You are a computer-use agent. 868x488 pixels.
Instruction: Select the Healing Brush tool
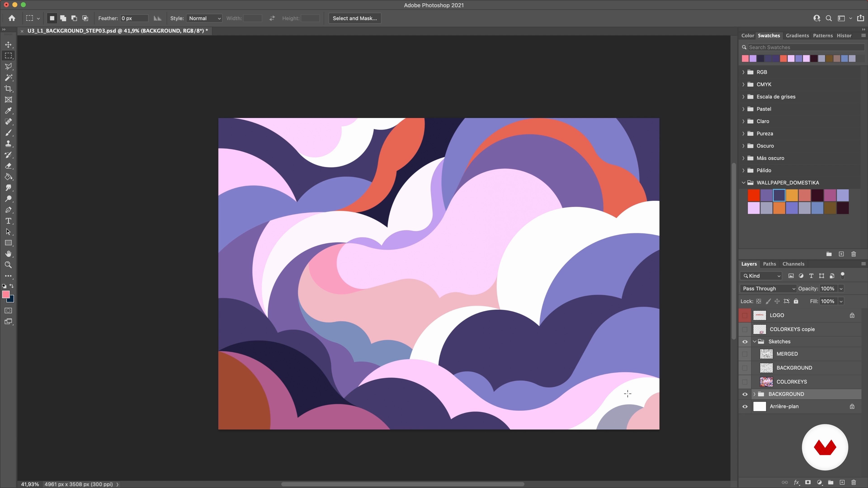[x=8, y=122]
